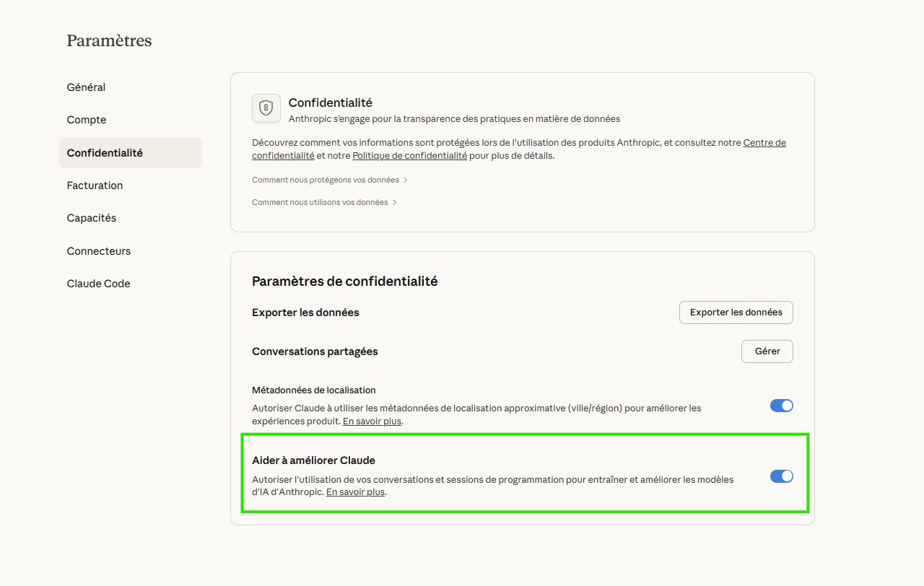Click the shield icon in the Confidentialité card
Screen dimensions: 924x586
click(266, 108)
